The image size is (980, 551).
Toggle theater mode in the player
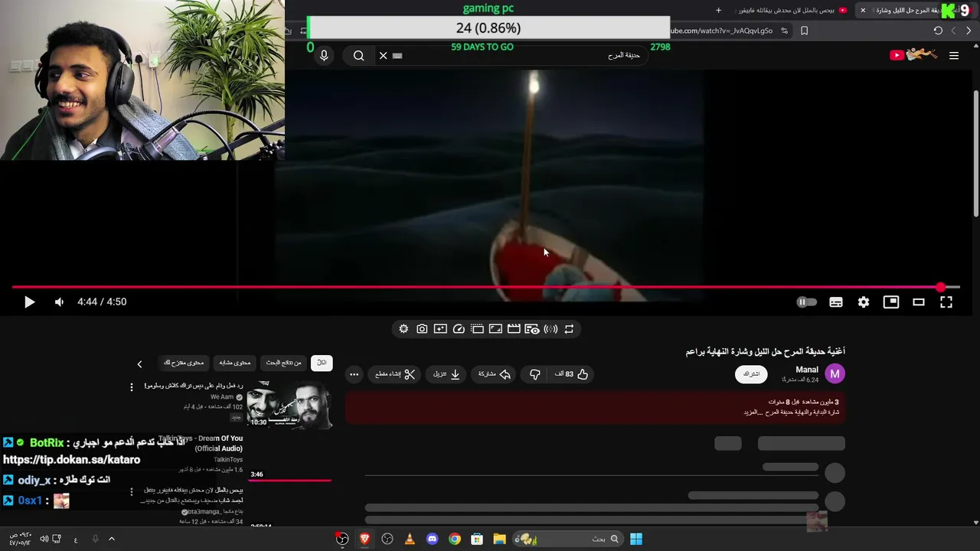click(919, 302)
